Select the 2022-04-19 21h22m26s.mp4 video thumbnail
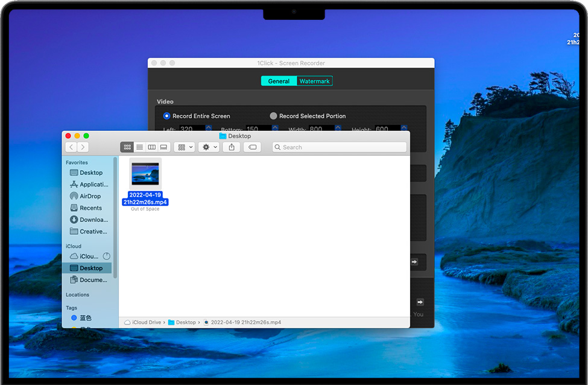588x385 pixels. coord(145,174)
